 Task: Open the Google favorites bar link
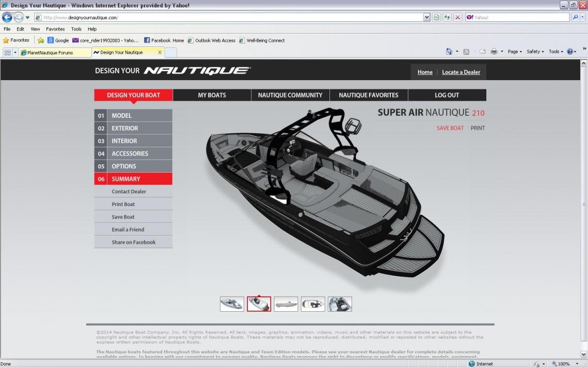click(x=58, y=40)
